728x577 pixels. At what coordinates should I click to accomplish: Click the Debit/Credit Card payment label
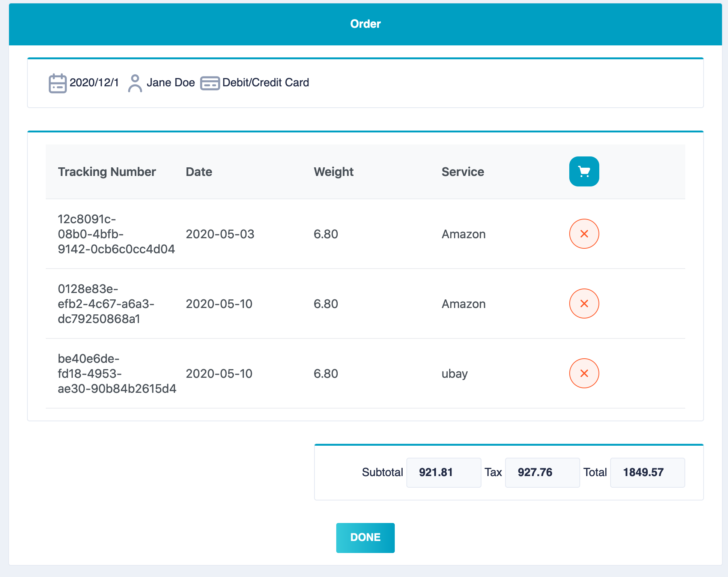click(266, 83)
